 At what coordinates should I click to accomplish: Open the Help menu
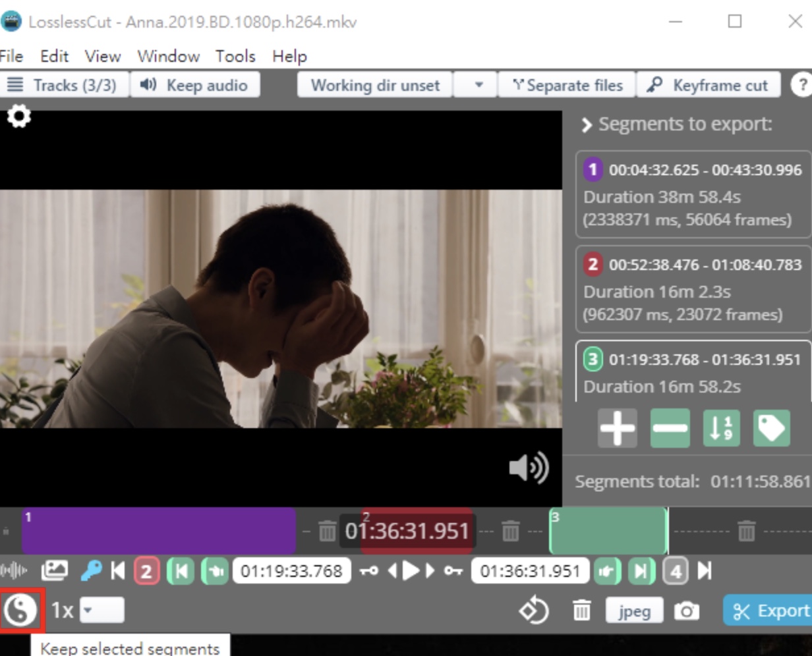[289, 56]
